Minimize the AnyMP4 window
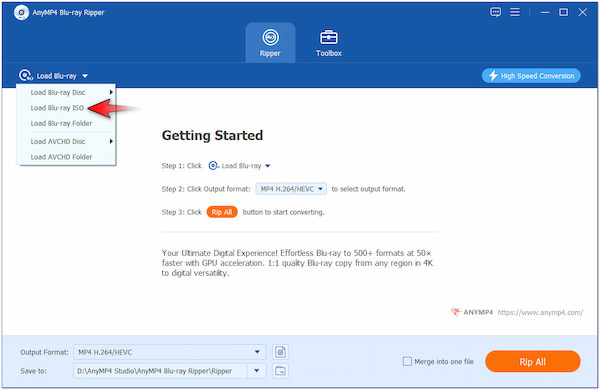 (545, 12)
